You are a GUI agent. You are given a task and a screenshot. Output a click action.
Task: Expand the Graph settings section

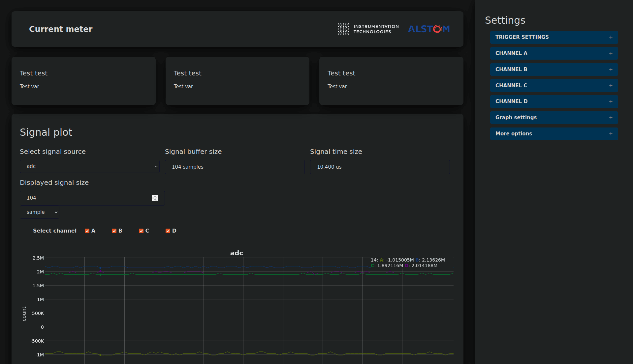tap(554, 118)
